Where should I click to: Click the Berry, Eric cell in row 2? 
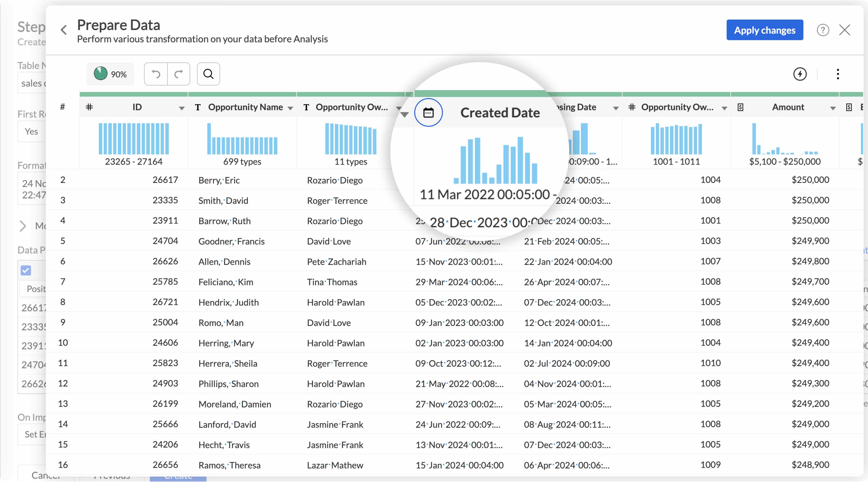tap(219, 180)
